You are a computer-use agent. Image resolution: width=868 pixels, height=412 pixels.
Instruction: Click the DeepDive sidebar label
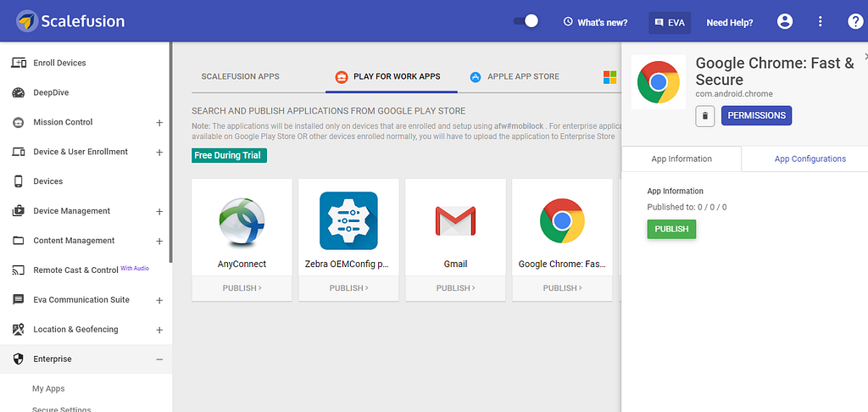tap(51, 93)
